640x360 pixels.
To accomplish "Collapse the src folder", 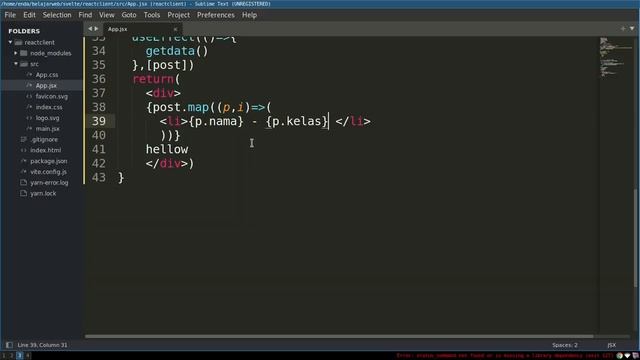I will 16,64.
